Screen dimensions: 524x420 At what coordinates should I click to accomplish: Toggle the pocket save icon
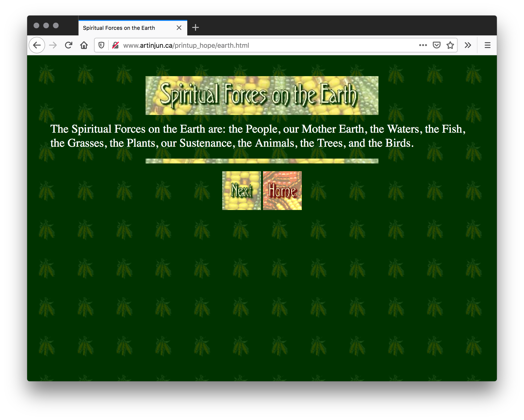coord(437,45)
